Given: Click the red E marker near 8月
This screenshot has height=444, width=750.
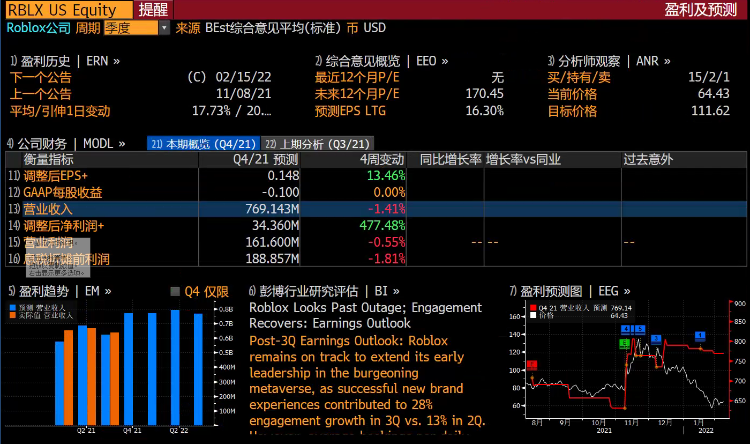Looking at the screenshot, I should pos(532,365).
